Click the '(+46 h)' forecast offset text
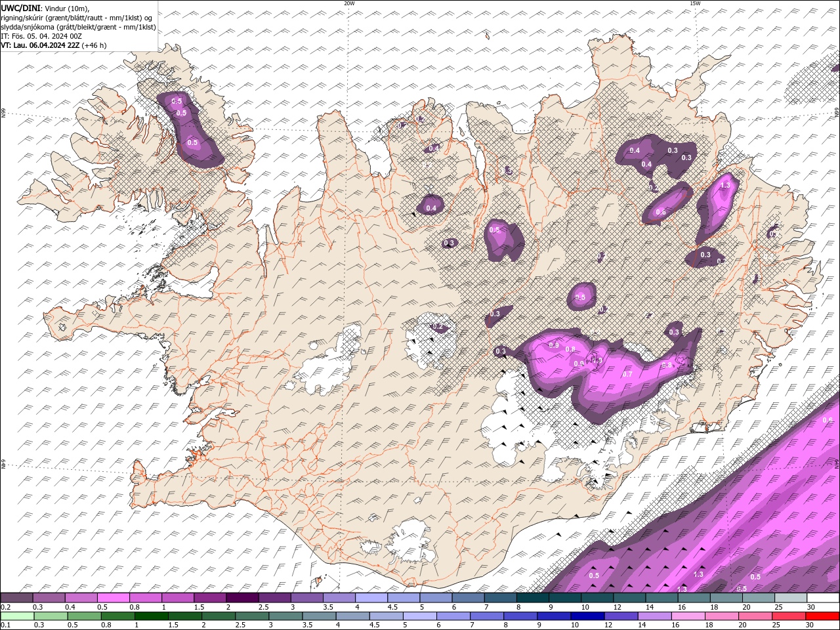 (x=94, y=45)
